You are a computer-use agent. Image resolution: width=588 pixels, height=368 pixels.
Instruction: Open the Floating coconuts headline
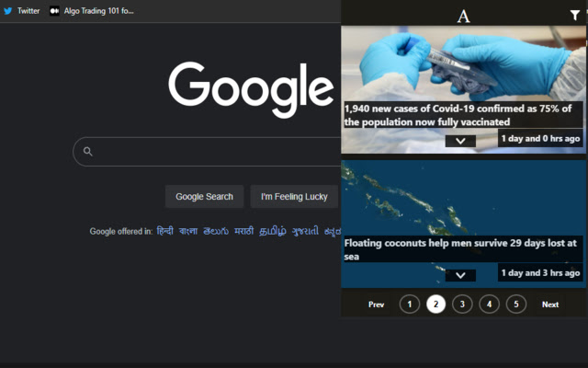tap(463, 249)
